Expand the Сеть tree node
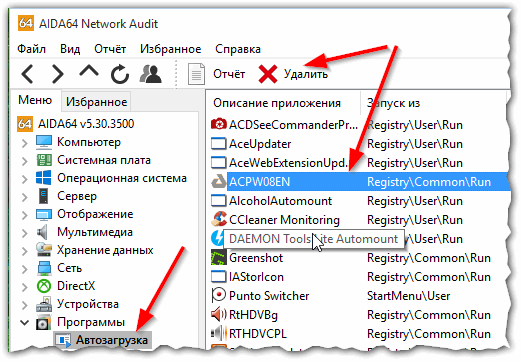This screenshot has height=362, width=522. [x=24, y=269]
